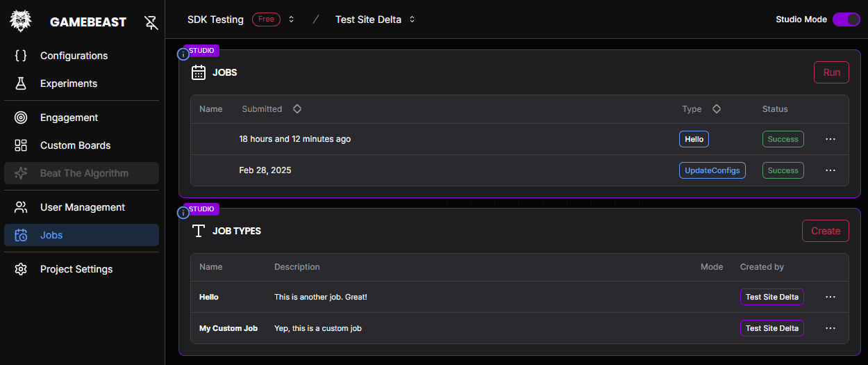Click the Hello type tag in jobs table

click(694, 139)
